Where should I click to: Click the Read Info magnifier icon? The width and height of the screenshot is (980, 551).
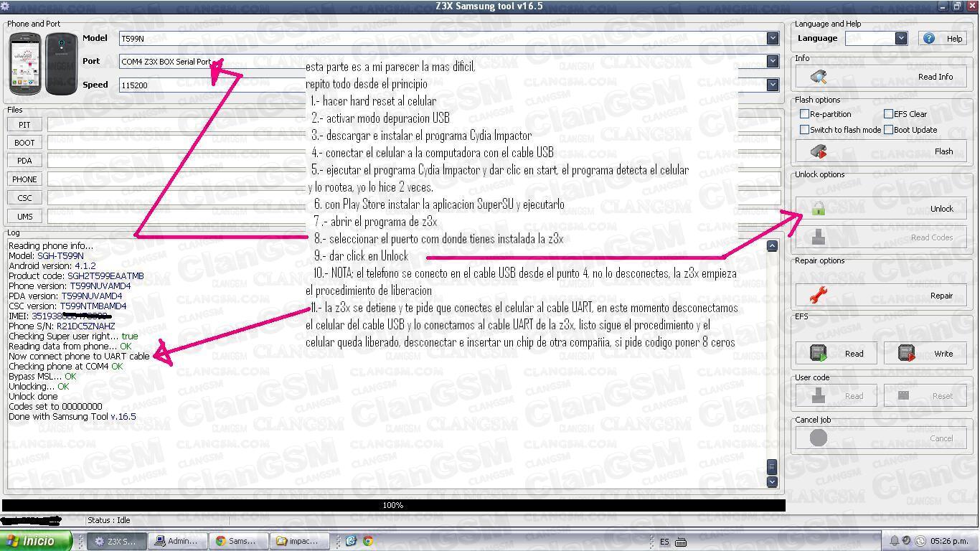coord(818,77)
